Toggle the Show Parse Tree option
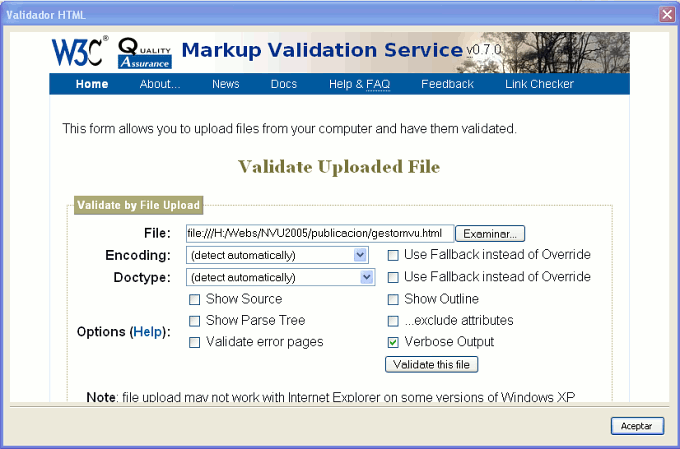The height and width of the screenshot is (449, 680). tap(195, 321)
